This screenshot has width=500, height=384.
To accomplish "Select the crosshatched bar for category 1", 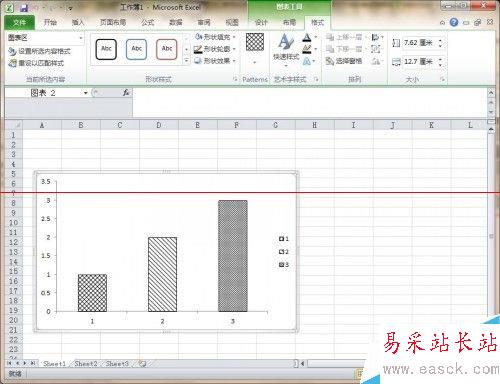I will 92,293.
